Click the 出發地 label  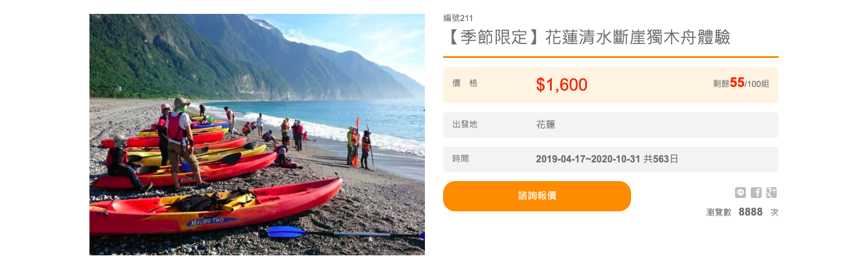coord(465,124)
